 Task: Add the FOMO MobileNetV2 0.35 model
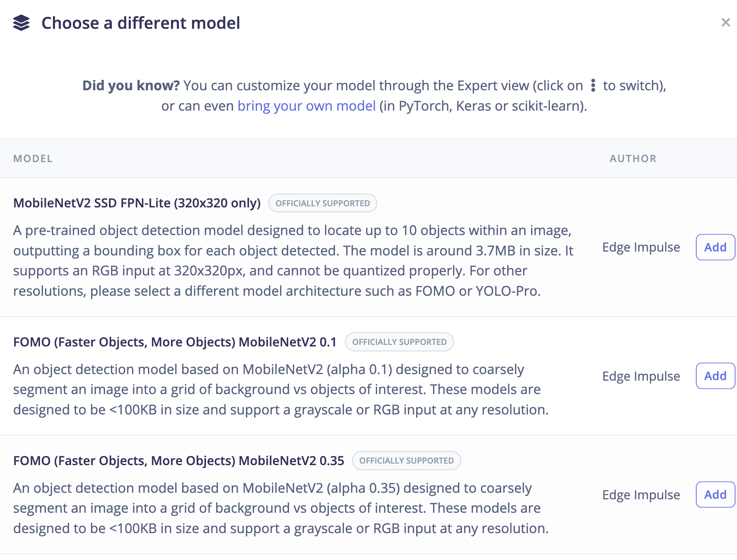point(715,495)
